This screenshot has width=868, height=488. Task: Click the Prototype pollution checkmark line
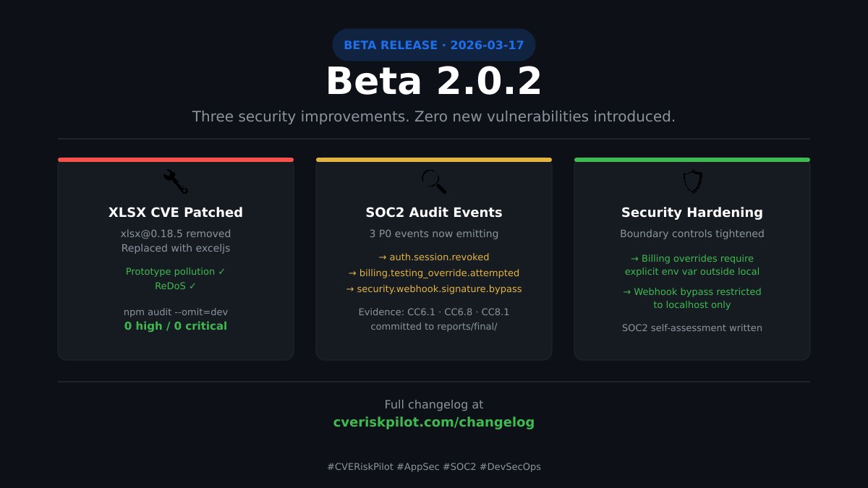point(176,272)
